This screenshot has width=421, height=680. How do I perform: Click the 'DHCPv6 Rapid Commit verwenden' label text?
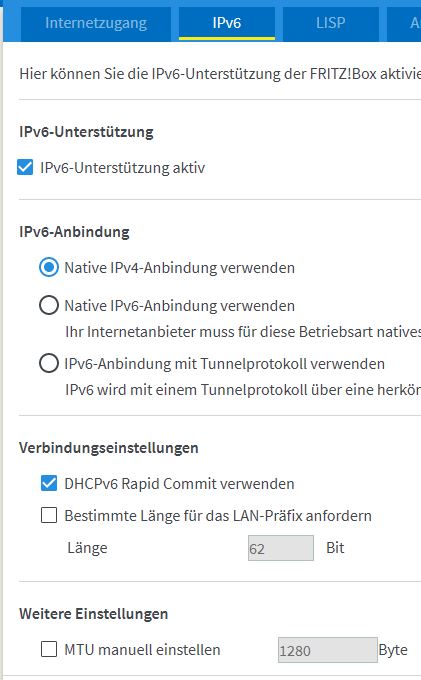[179, 484]
